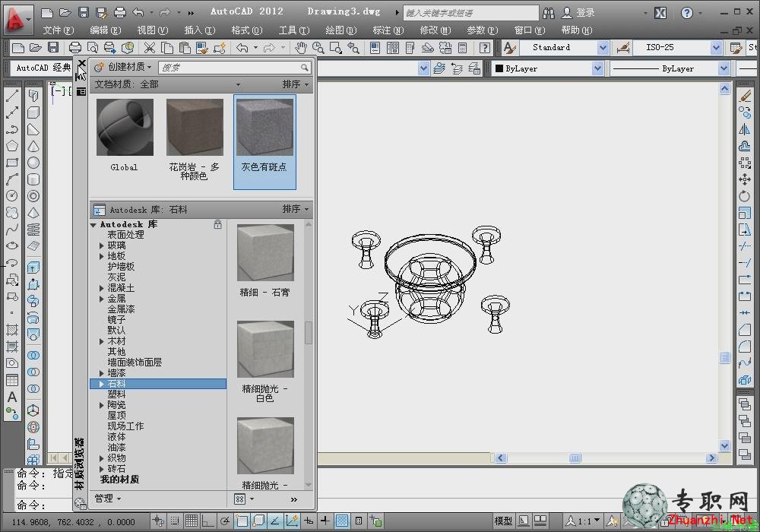
Task: Open the 帮助(H) menu
Action: pos(577,30)
